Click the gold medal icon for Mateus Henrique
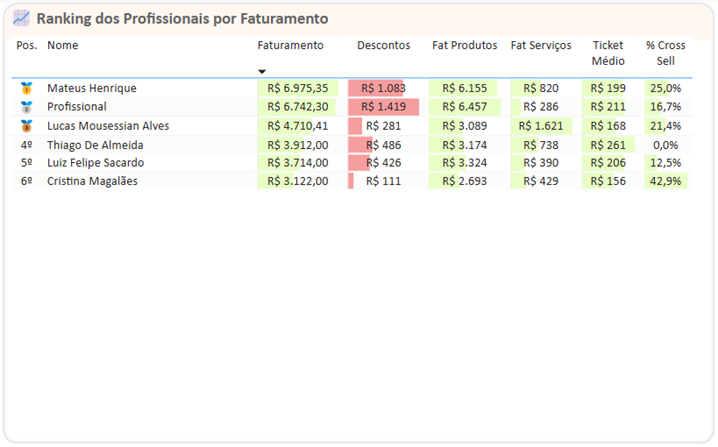Viewport: 718px width, 447px height. (27, 88)
